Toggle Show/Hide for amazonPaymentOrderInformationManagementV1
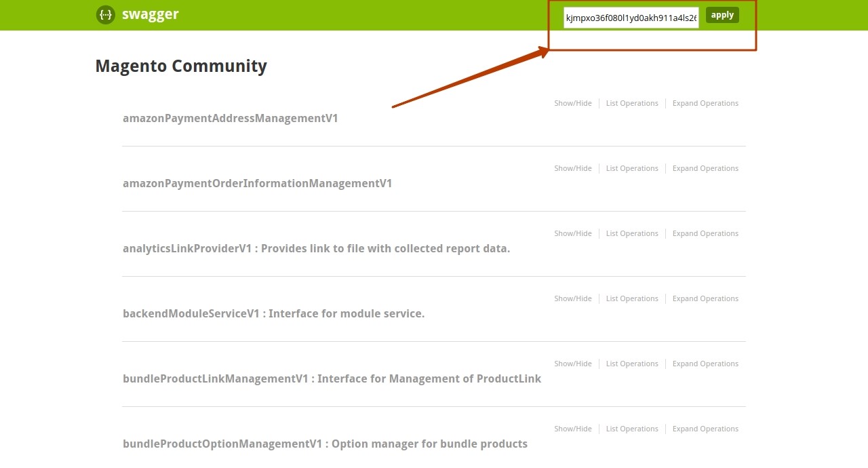 pos(572,168)
